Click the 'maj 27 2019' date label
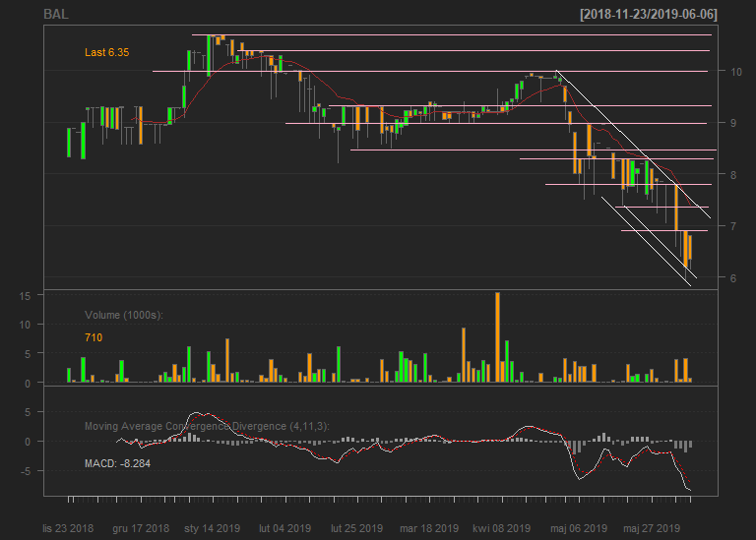Viewport: 756px width, 540px height. (652, 528)
